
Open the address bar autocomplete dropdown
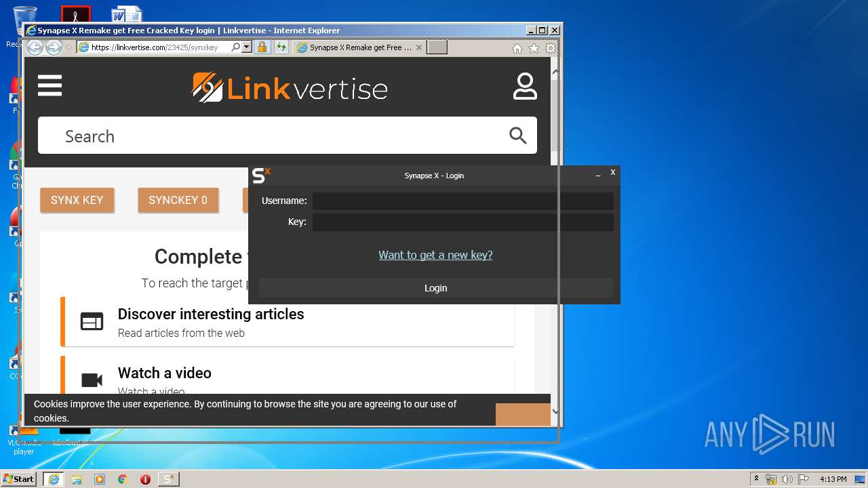click(247, 47)
